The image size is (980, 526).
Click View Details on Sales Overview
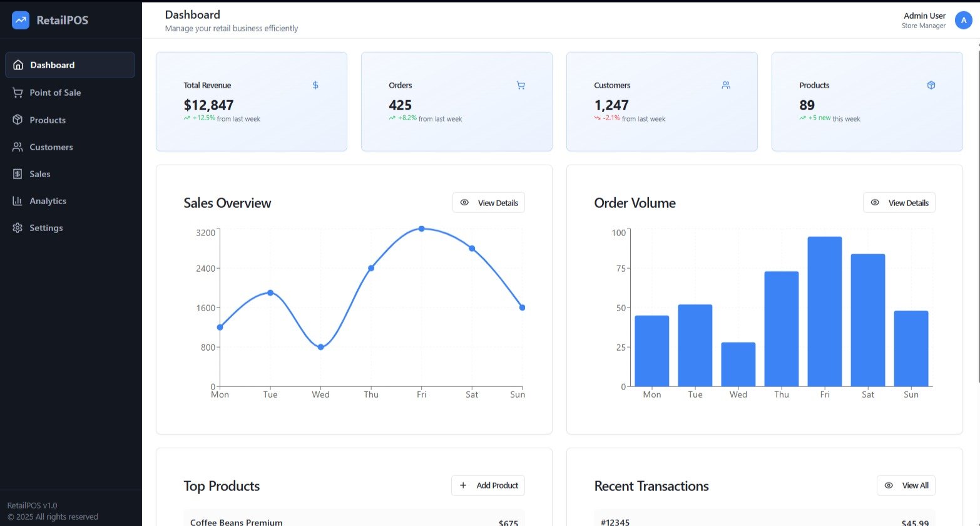[489, 203]
